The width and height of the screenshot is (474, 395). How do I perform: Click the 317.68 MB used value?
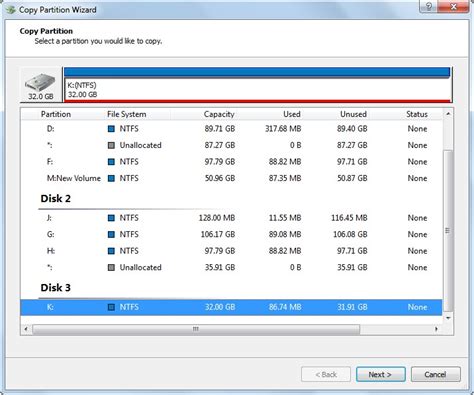click(283, 129)
